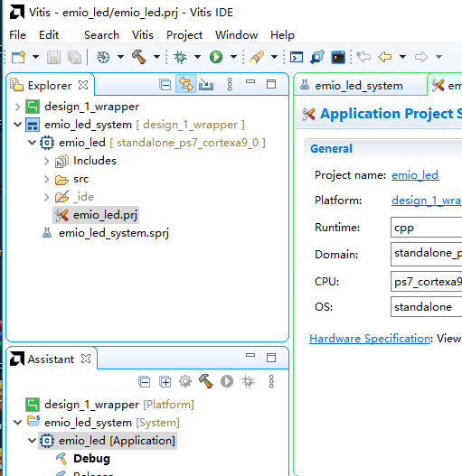Expand the design_1_wrapper tree node

(17, 107)
